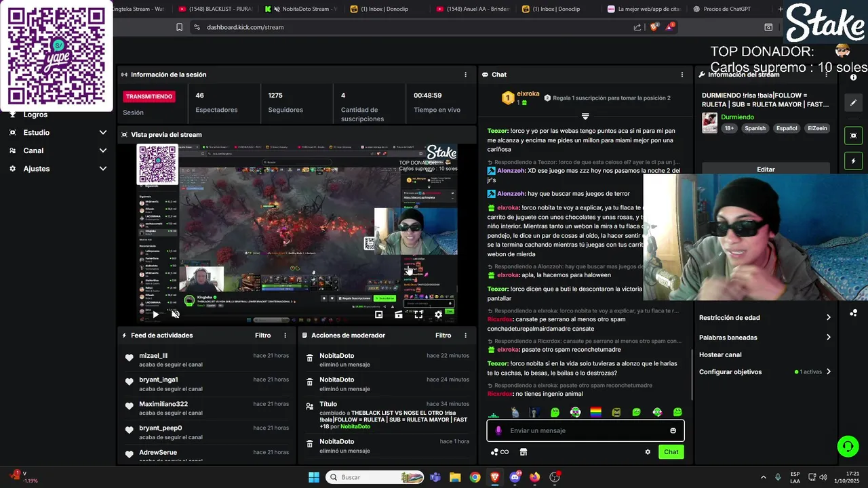The height and width of the screenshot is (488, 868).
Task: Open Windows Start menu
Action: click(x=314, y=477)
